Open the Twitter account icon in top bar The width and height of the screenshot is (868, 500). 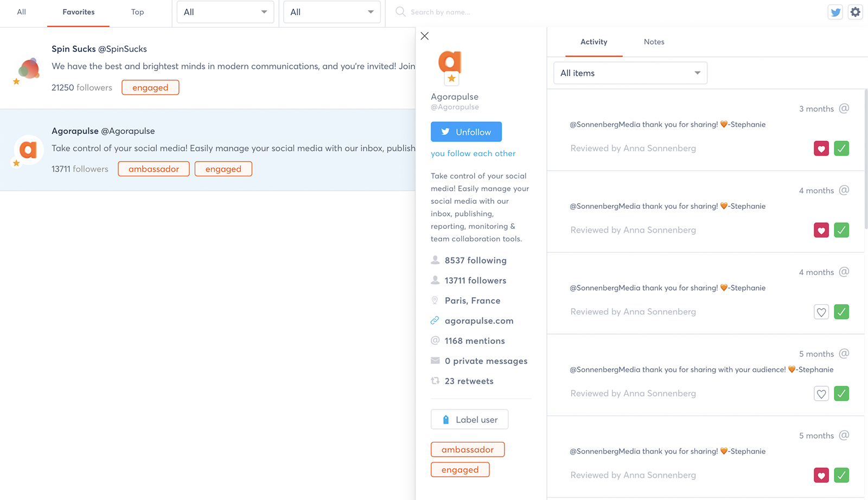pyautogui.click(x=835, y=12)
